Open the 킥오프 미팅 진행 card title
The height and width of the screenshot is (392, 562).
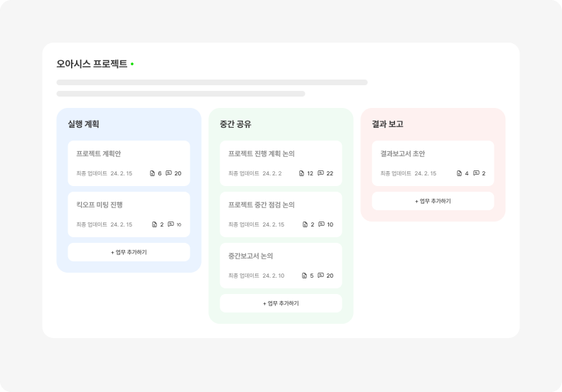[x=99, y=205]
